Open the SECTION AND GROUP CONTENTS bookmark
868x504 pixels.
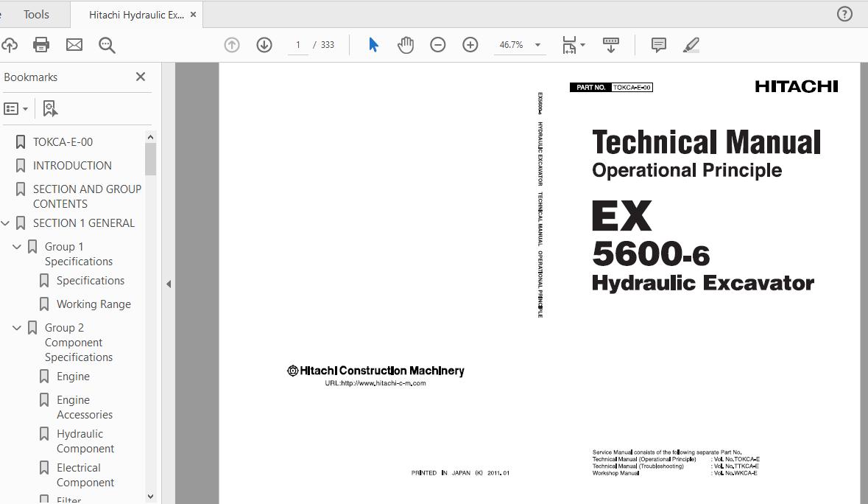[87, 196]
